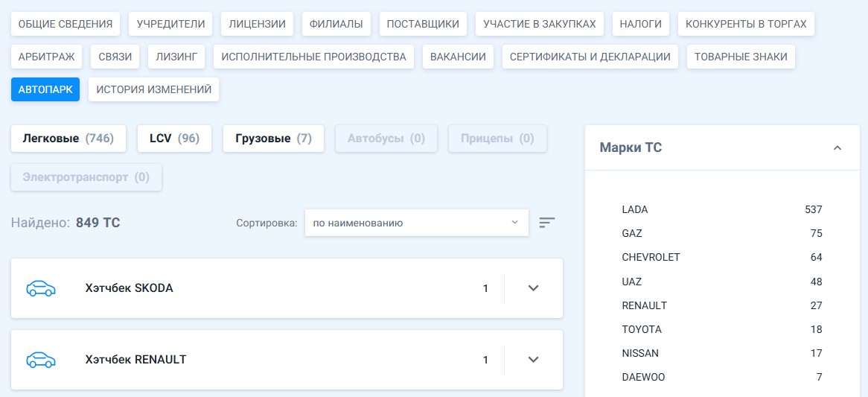
Task: Switch to the Учредители tab
Action: click(170, 24)
